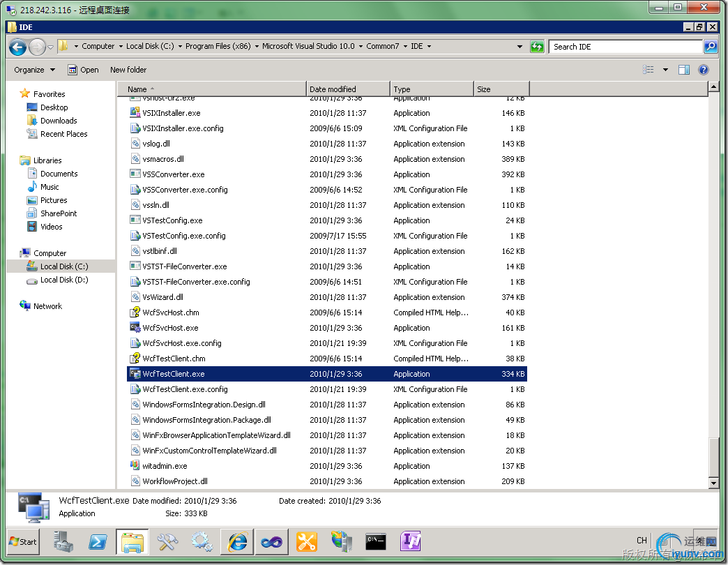Click the Program Files (x86) breadcrumb

coord(218,46)
